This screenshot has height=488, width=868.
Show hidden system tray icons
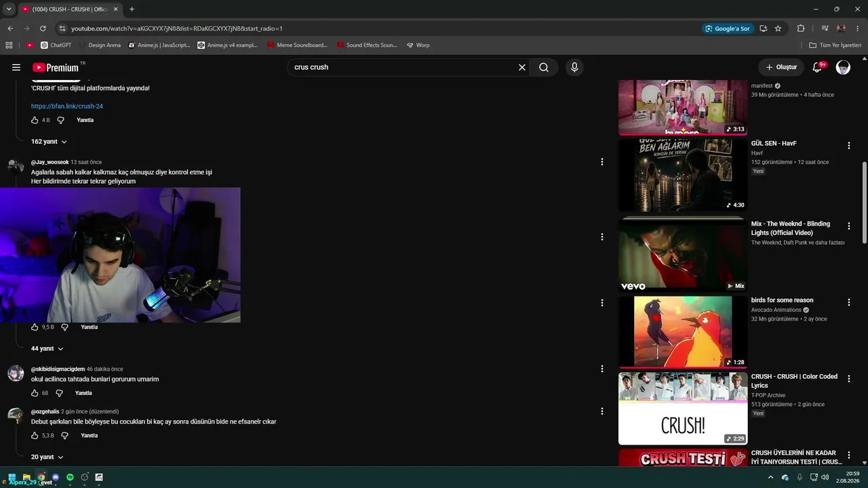coord(770,477)
